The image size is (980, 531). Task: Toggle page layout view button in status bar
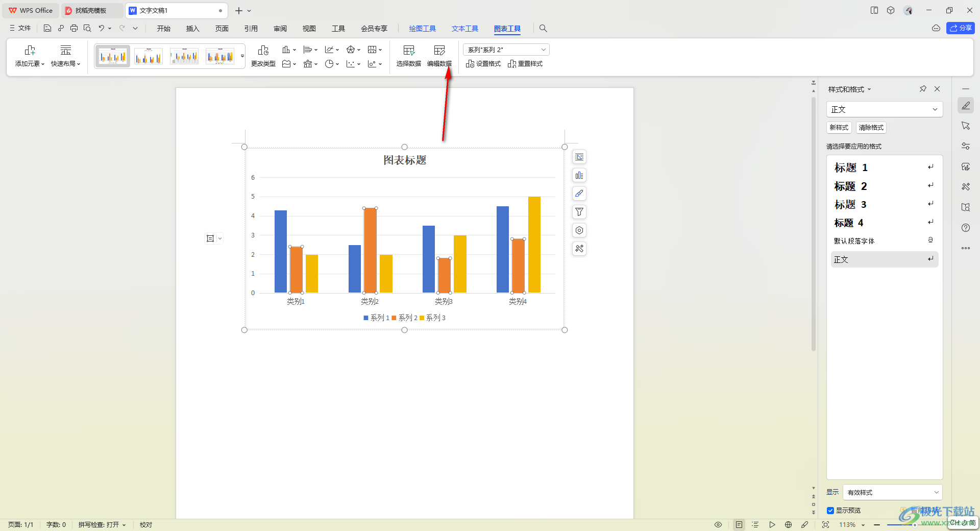coord(739,525)
